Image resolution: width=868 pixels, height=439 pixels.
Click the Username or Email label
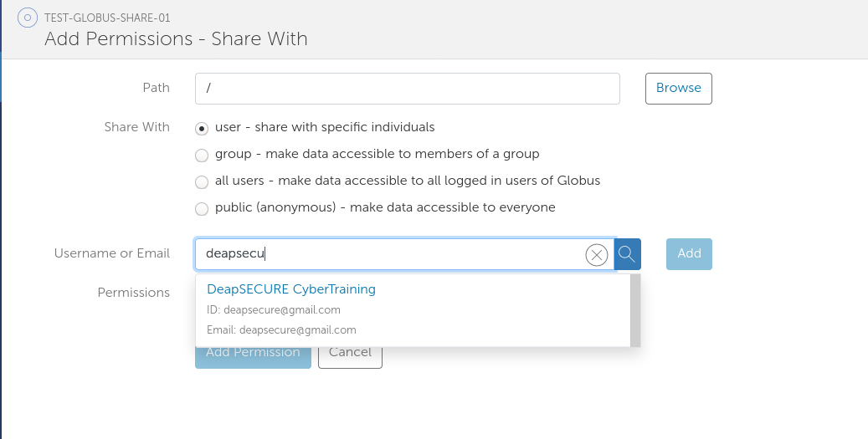click(x=112, y=253)
